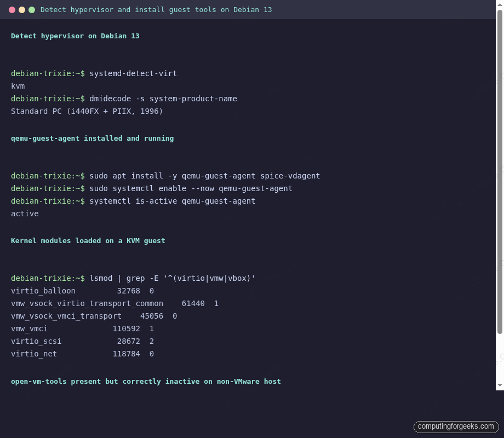Click the red close traffic light
The height and width of the screenshot is (438, 504).
click(x=12, y=9)
